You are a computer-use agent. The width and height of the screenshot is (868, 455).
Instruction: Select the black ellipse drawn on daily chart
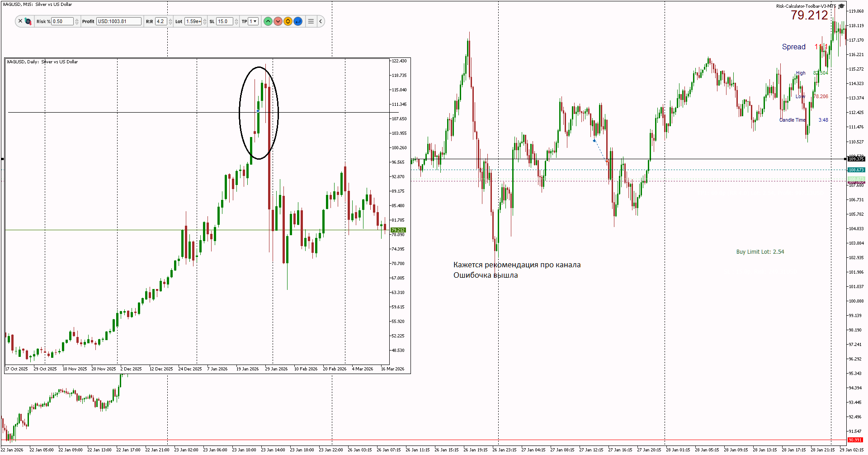[x=259, y=113]
